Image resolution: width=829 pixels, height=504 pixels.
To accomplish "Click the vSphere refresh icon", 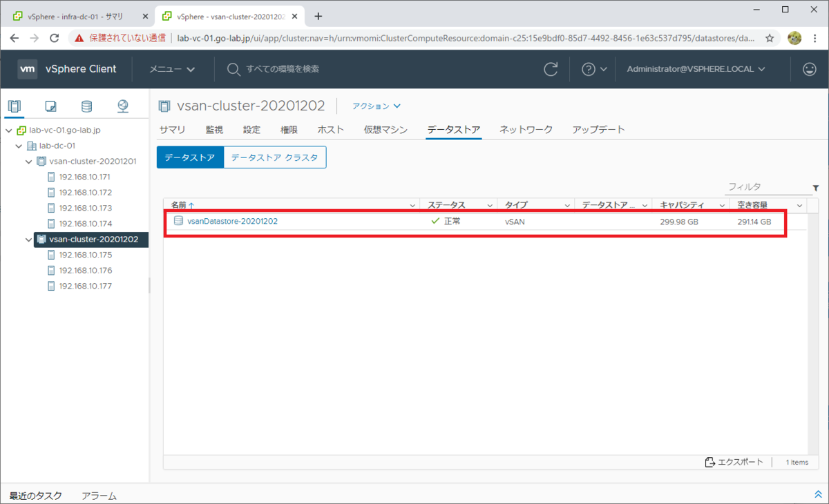I will [x=551, y=69].
